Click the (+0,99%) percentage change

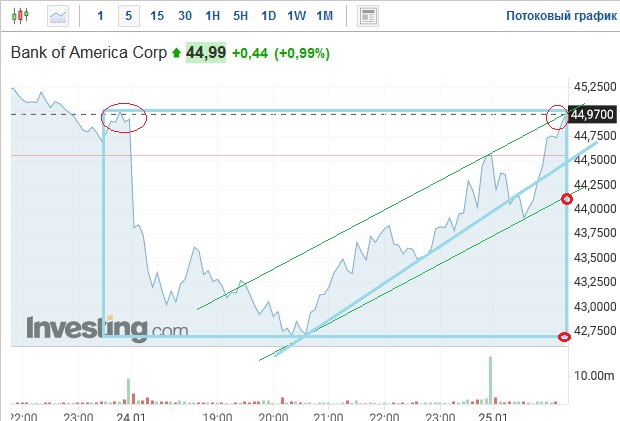[x=302, y=53]
